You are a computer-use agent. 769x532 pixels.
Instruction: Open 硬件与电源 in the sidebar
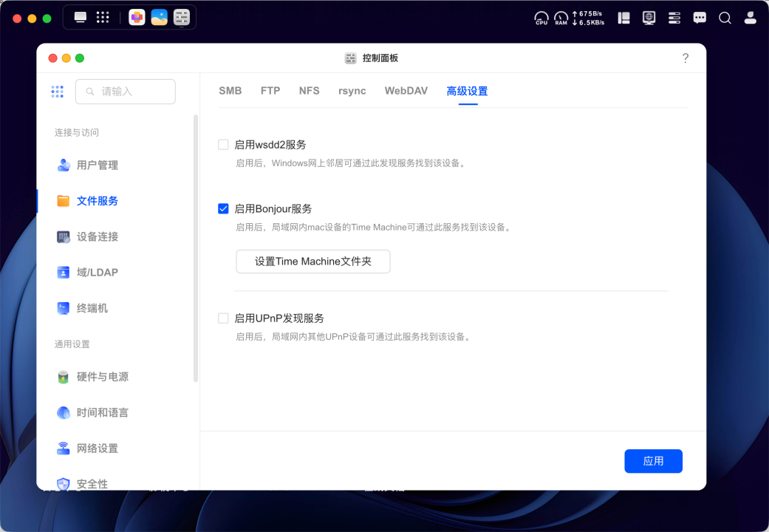click(x=103, y=377)
